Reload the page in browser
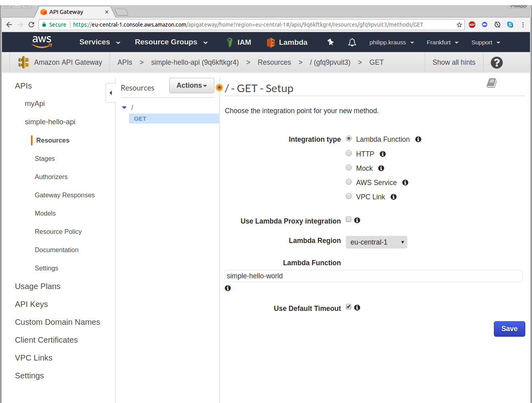 31,25
